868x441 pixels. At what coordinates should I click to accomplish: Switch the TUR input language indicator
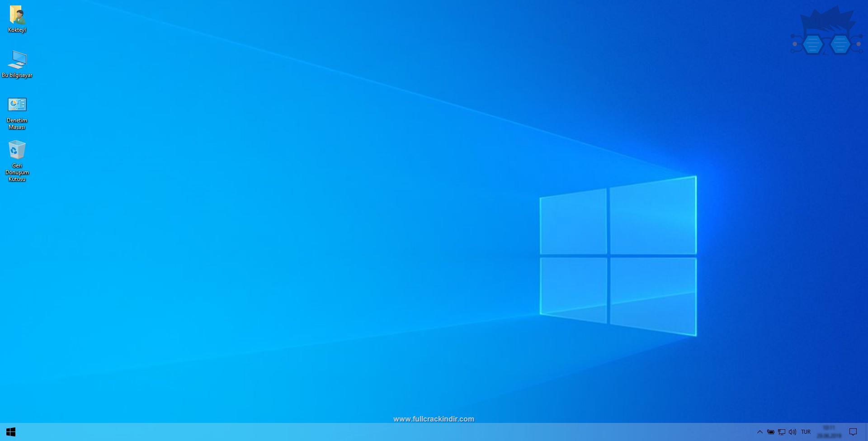click(x=806, y=432)
